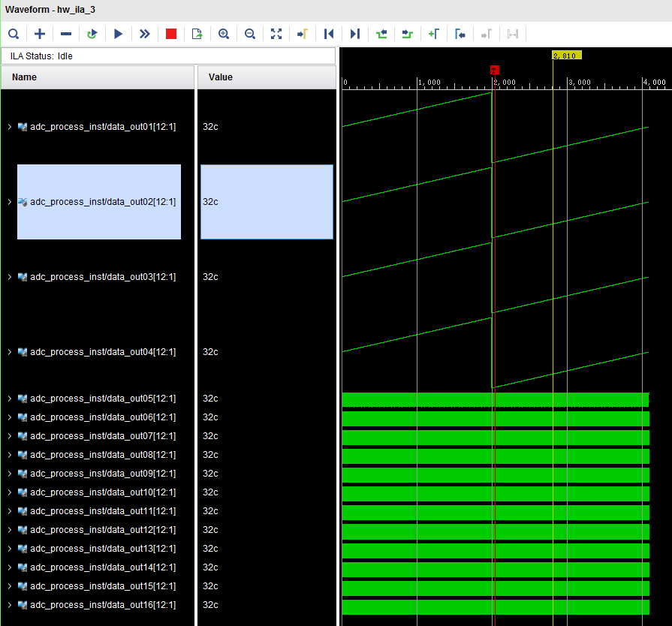
Task: Select adc_process_inst/data_out12[12:1] signal name
Action: 103,530
